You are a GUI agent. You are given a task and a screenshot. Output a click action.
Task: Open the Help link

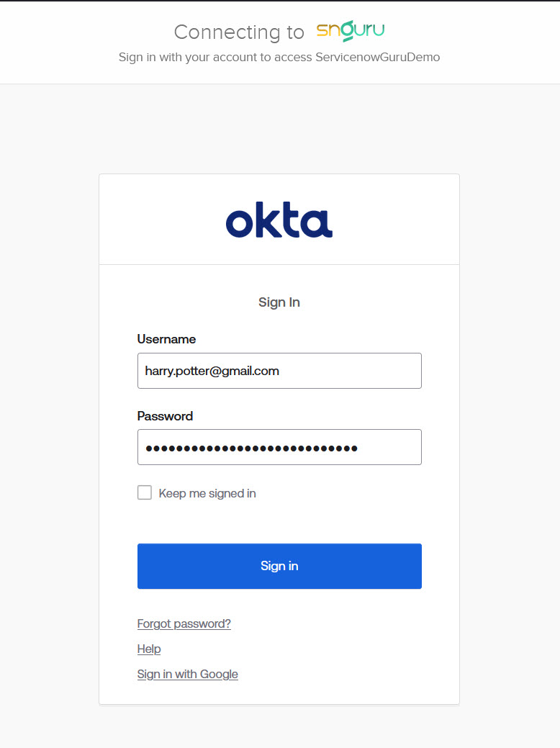[x=149, y=649]
